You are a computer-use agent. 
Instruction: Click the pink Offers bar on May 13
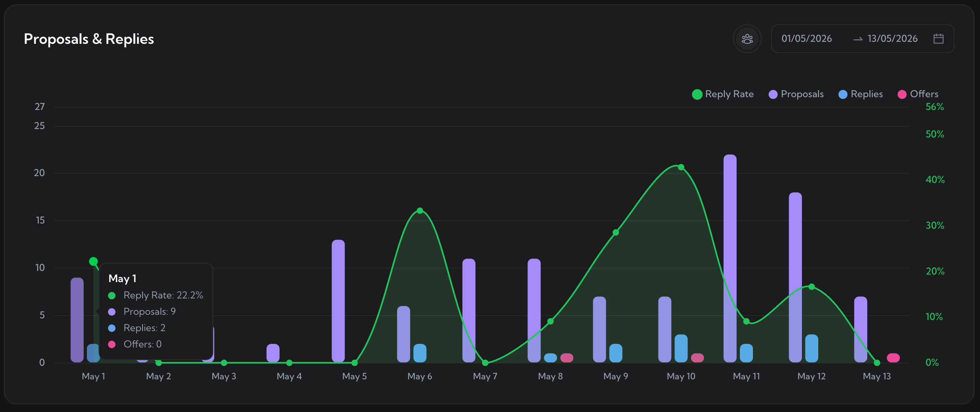click(x=893, y=358)
